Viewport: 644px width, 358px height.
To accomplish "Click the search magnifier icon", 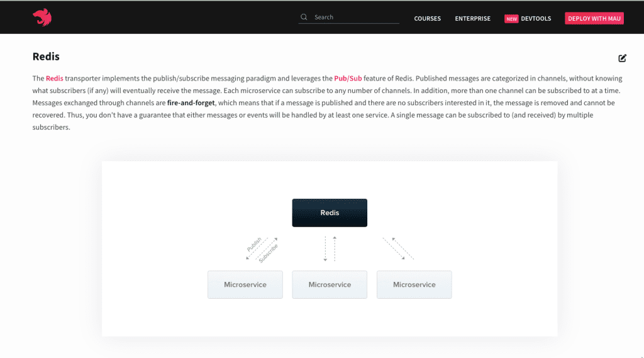I will (x=304, y=17).
